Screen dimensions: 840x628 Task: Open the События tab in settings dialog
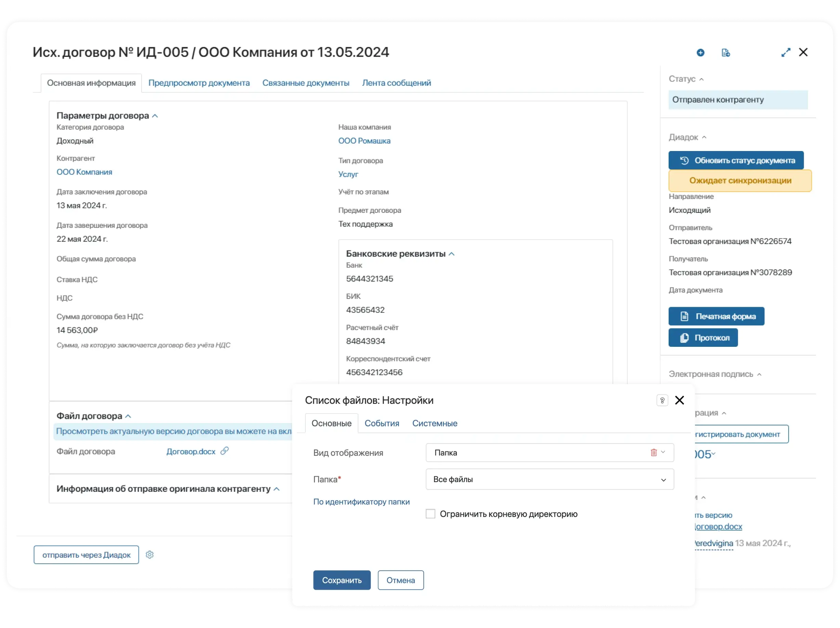[x=382, y=423]
